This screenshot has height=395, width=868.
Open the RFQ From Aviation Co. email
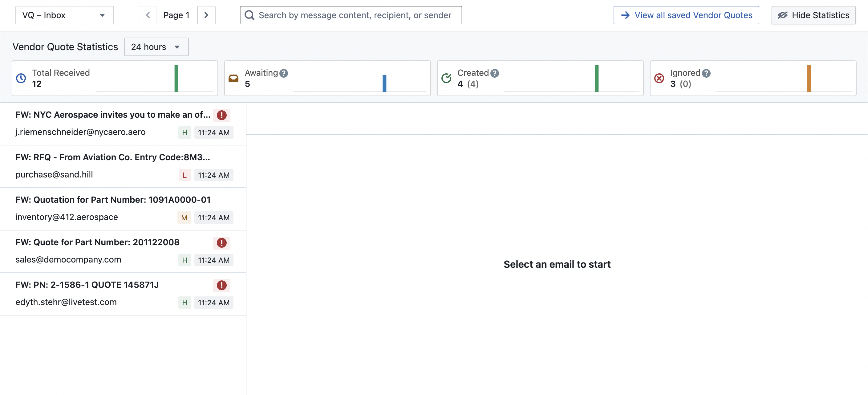pos(123,166)
